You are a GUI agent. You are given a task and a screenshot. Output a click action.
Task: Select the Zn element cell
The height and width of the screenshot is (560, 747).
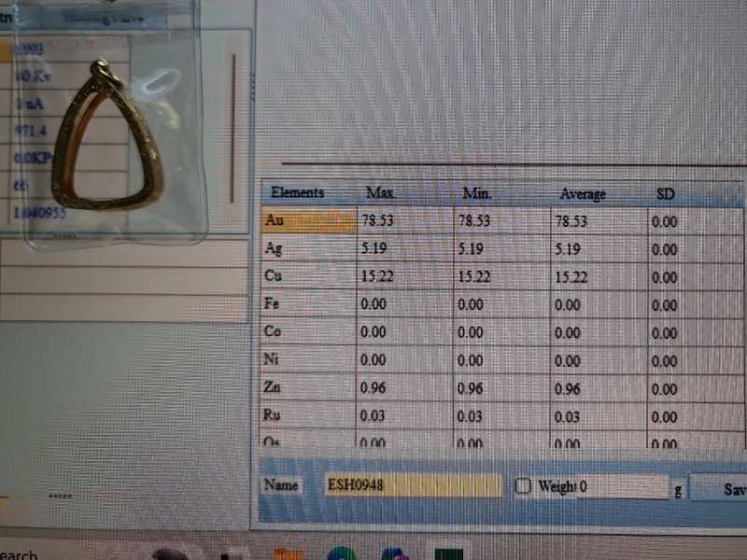point(308,387)
